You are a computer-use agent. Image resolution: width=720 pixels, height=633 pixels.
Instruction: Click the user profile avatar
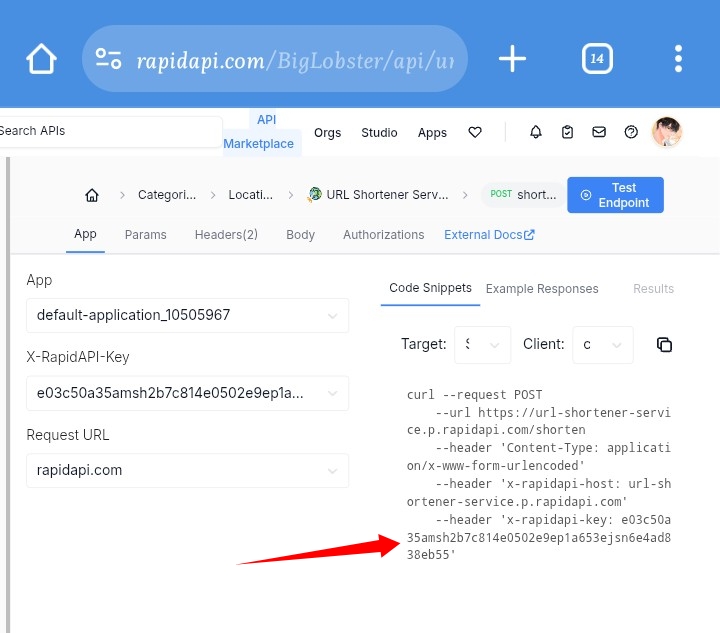coord(667,132)
